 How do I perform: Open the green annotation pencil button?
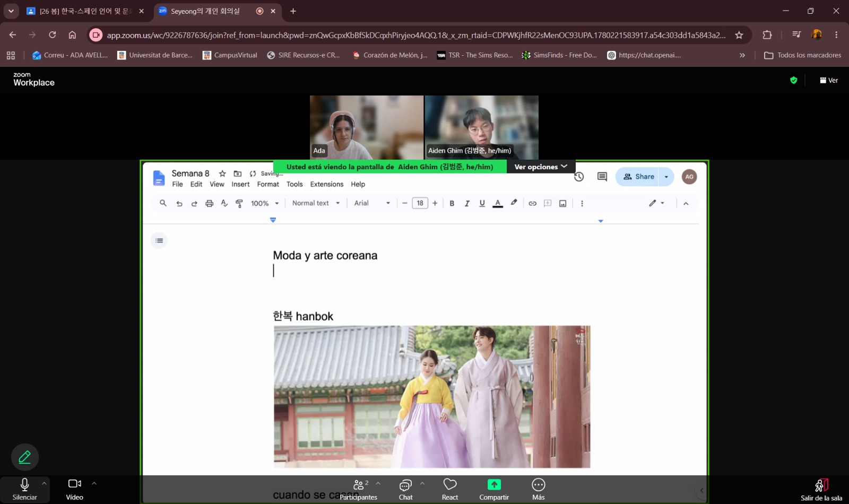click(x=25, y=457)
